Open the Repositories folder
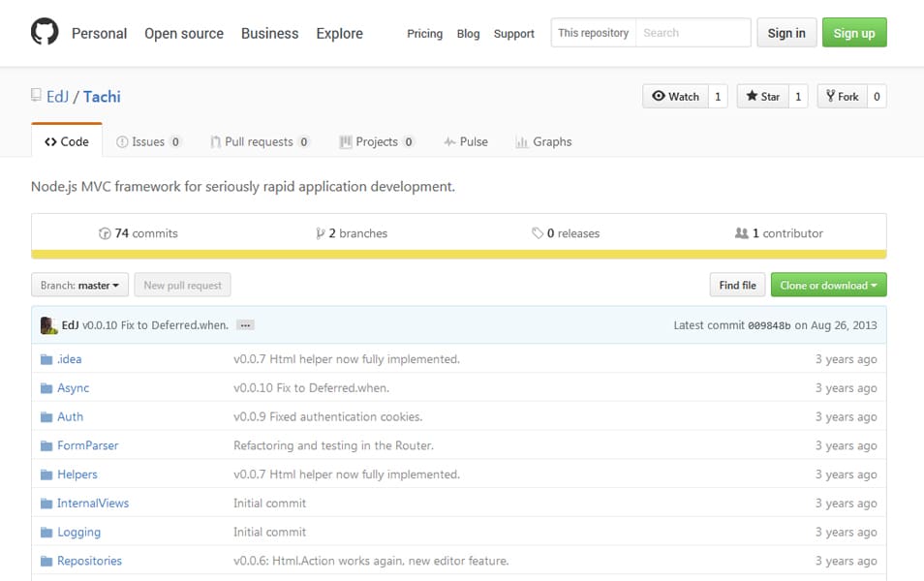The width and height of the screenshot is (924, 581). (89, 562)
